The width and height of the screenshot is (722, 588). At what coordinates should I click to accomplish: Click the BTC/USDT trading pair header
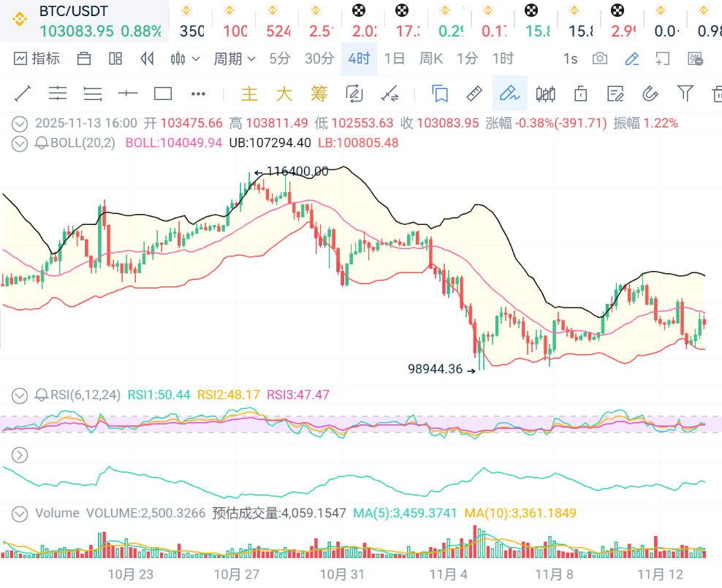tap(73, 12)
